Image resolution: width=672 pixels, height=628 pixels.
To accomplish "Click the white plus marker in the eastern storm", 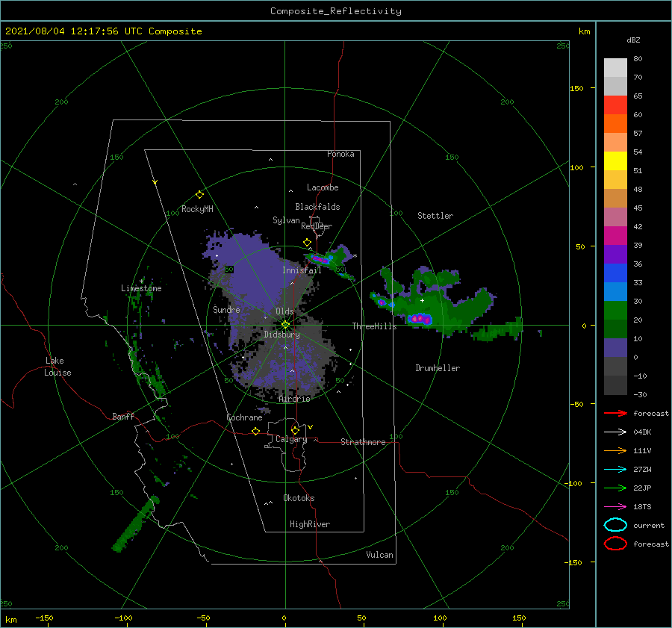I will [x=422, y=300].
